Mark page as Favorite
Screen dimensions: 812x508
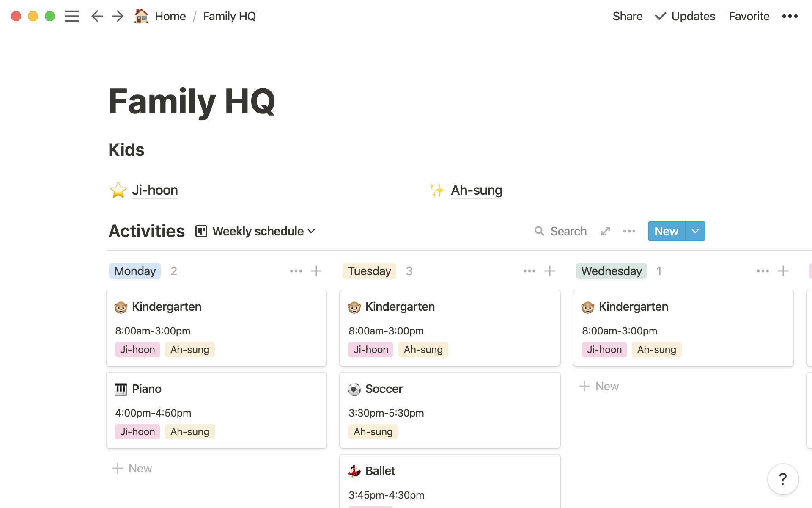[749, 16]
